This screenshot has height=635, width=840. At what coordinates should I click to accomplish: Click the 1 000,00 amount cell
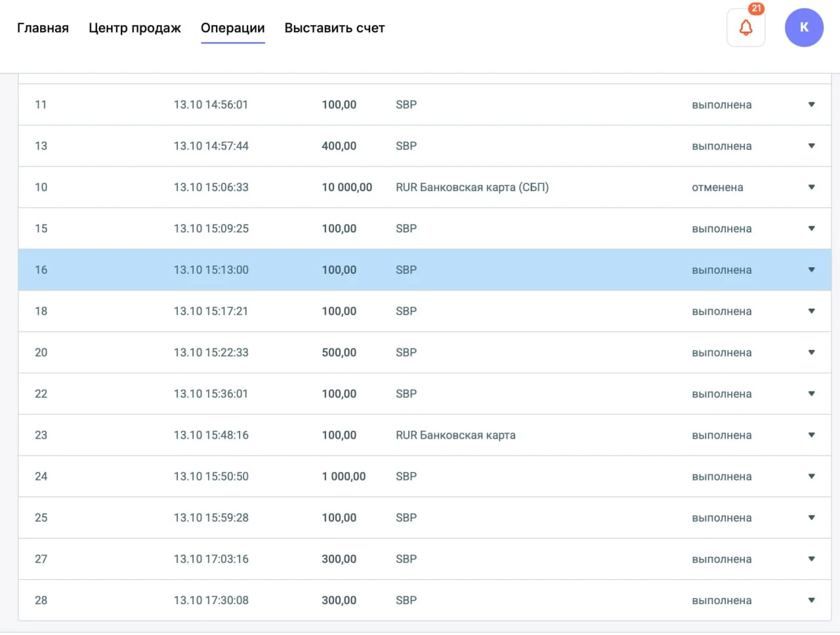[343, 477]
